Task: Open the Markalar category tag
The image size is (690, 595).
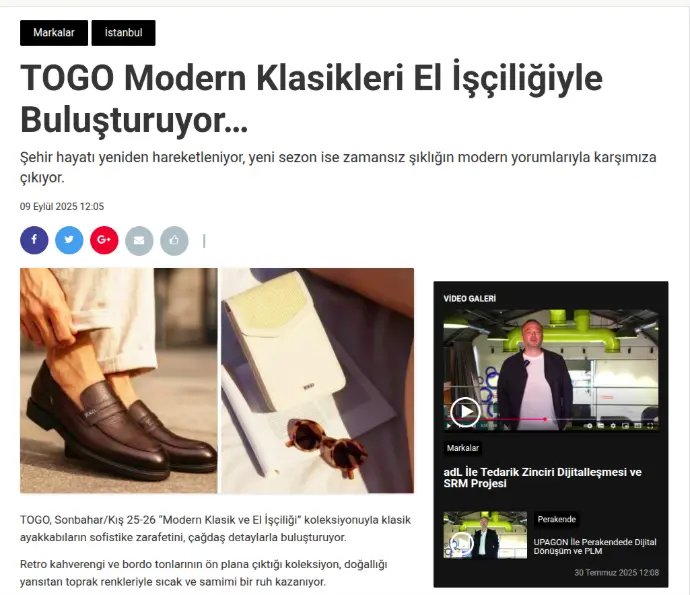Action: click(54, 33)
